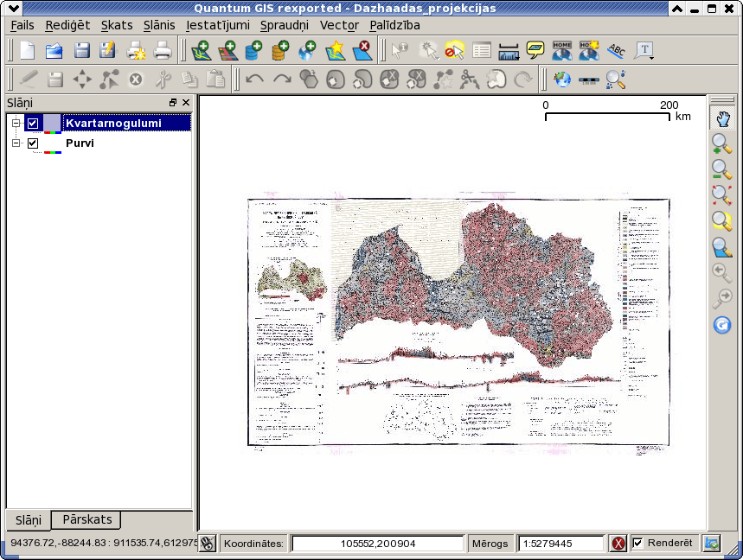Open an existing project
This screenshot has height=560, width=743.
[x=54, y=50]
